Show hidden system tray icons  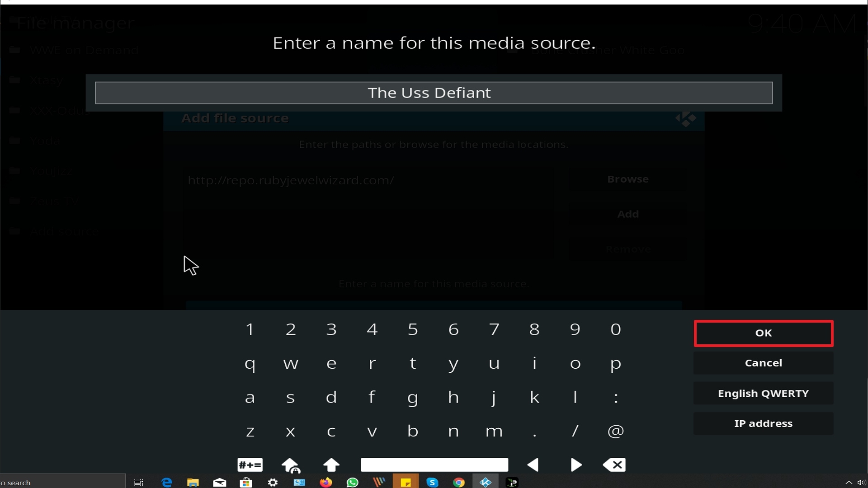click(x=849, y=482)
